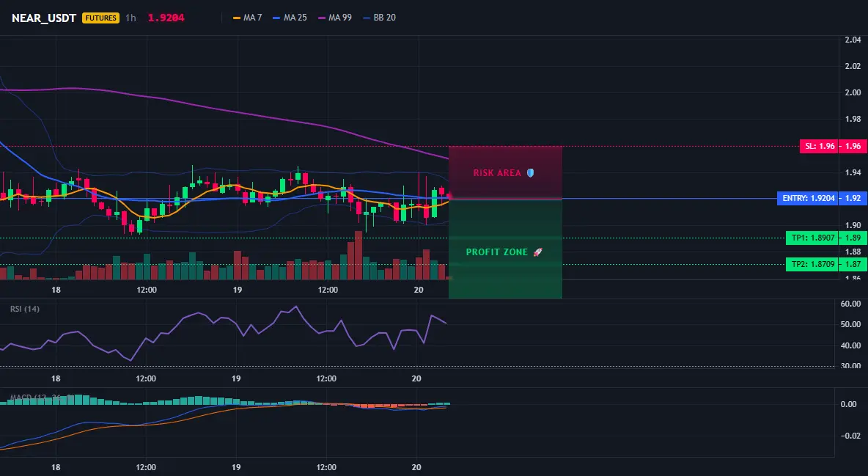Click the MA 25 legend entry
The width and height of the screenshot is (868, 476).
pyautogui.click(x=290, y=18)
